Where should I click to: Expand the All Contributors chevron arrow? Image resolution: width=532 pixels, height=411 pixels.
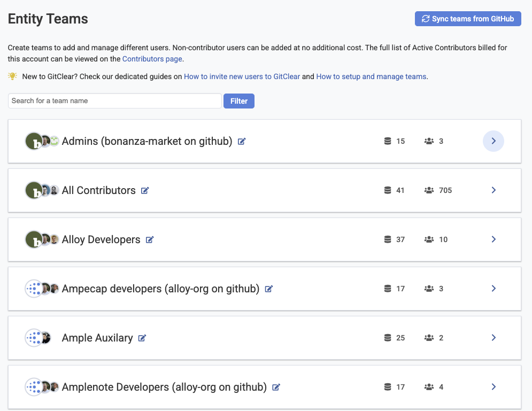click(x=493, y=190)
